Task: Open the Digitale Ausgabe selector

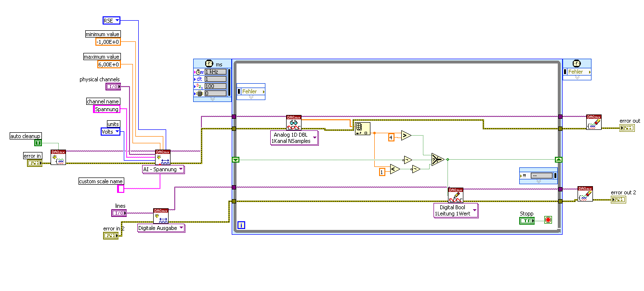Action: click(x=161, y=228)
